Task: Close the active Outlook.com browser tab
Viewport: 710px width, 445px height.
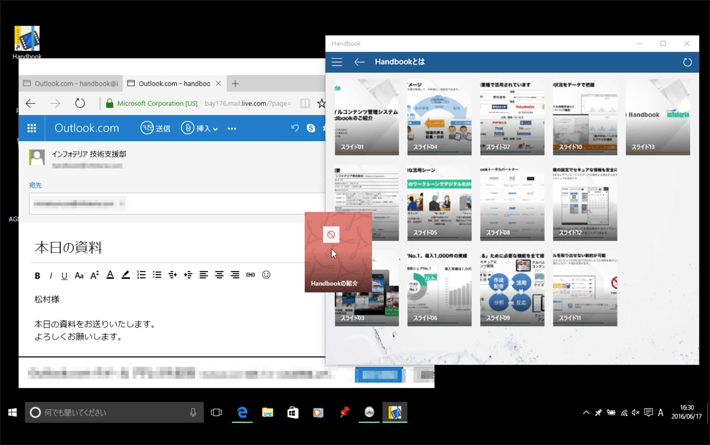Action: click(218, 83)
